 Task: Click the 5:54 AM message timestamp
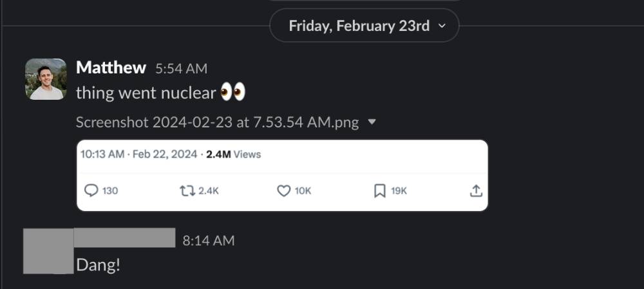coord(182,68)
